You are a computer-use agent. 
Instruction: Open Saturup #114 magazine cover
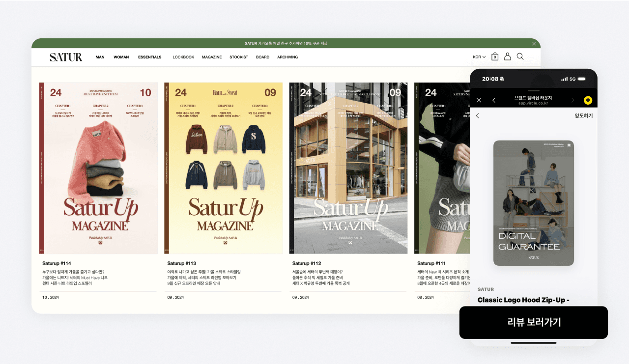coord(98,168)
